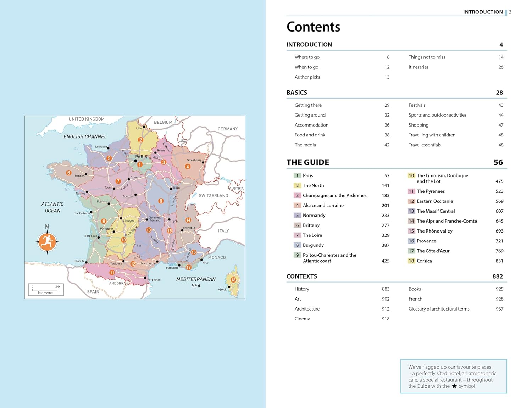Viewport: 532px width, 408px height.
Task: Open the 'Getting there' contents entry
Action: (308, 105)
